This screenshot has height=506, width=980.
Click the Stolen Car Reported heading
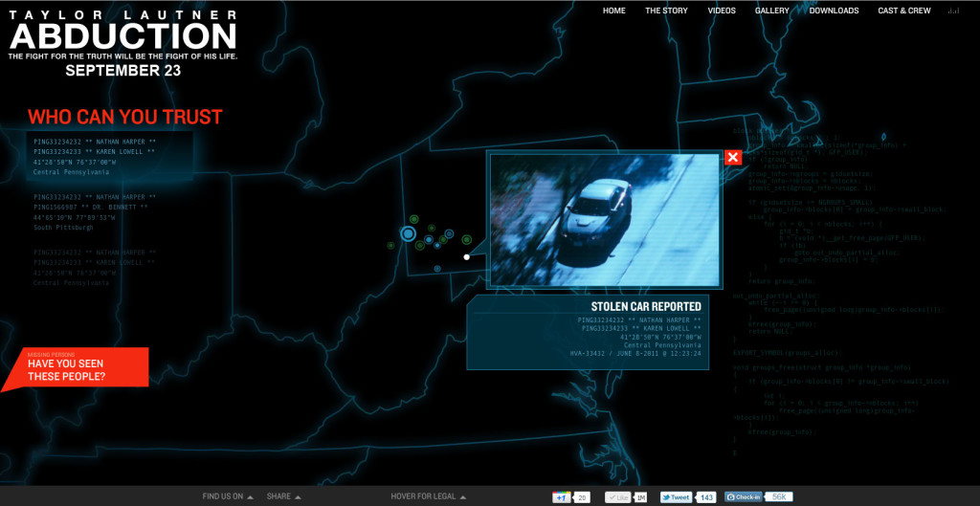[646, 307]
